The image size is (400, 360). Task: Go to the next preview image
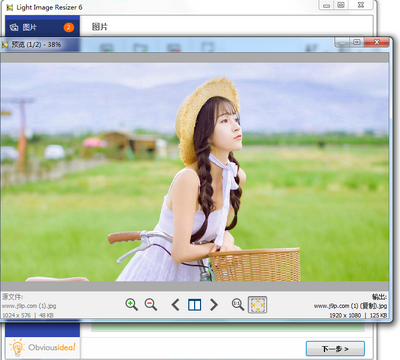[214, 305]
